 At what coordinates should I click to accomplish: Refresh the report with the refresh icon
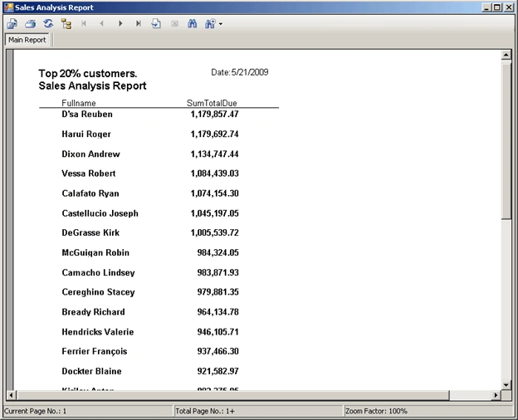(48, 23)
